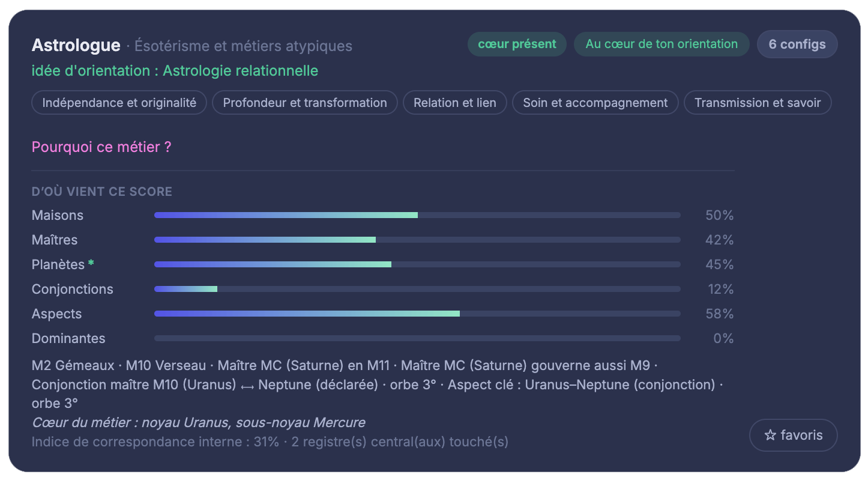
Task: Click the empty Dominantes progress bar
Action: (x=417, y=338)
